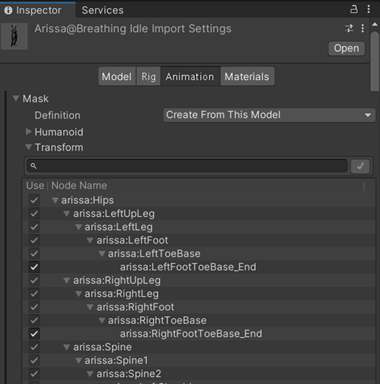The width and height of the screenshot is (380, 384).
Task: Click the Open button
Action: (x=346, y=48)
